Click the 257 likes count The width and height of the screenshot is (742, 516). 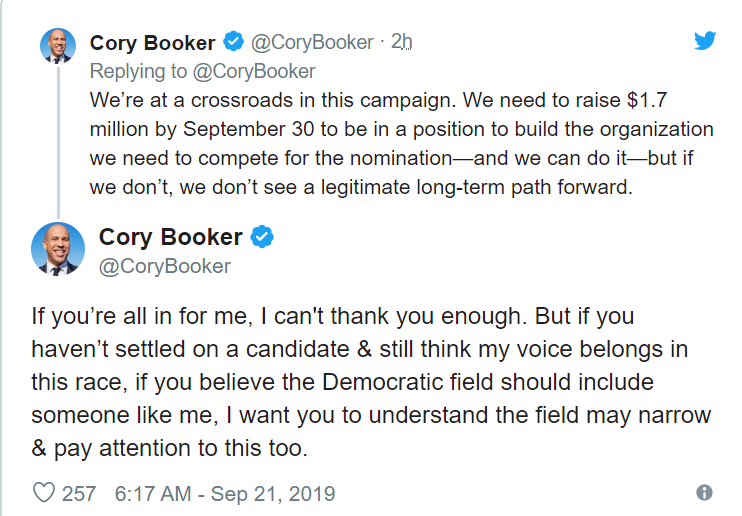pyautogui.click(x=79, y=493)
